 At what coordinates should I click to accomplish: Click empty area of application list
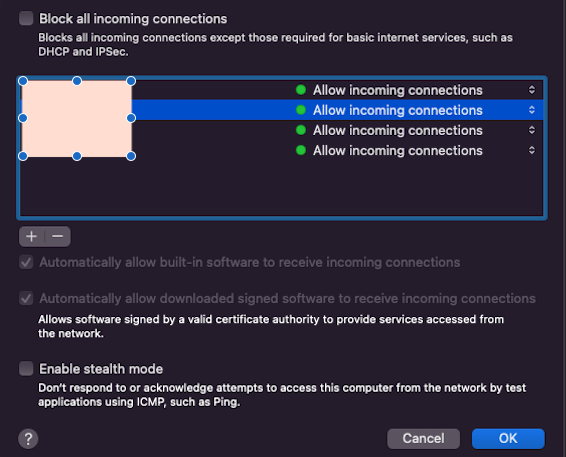coord(282,188)
